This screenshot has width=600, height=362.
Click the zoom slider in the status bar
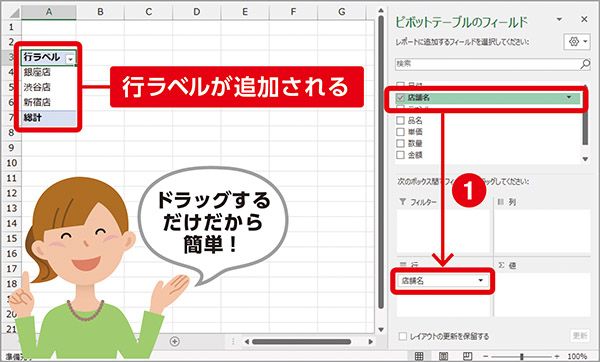[x=521, y=356]
